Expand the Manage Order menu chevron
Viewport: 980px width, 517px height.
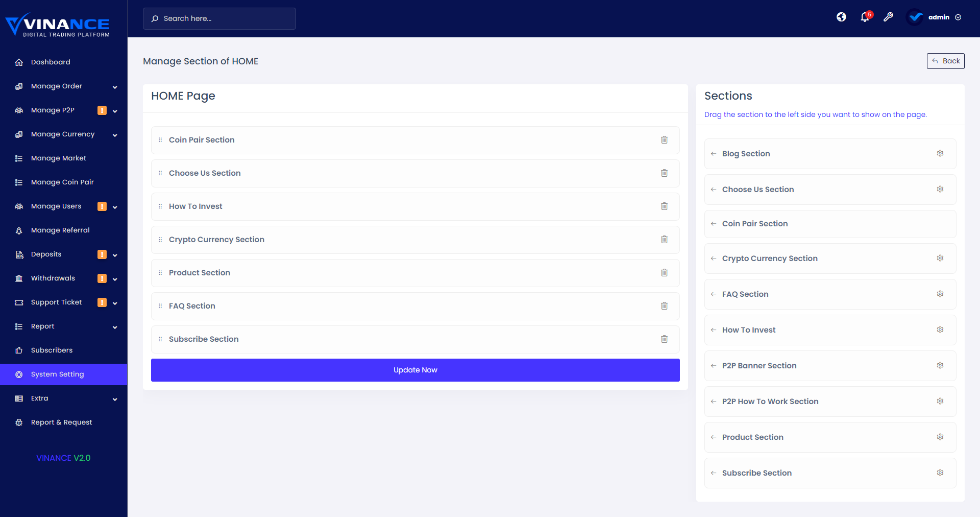click(x=115, y=87)
